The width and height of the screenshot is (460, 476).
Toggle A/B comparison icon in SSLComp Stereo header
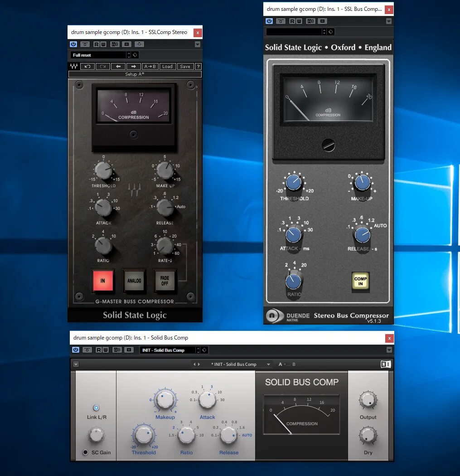pos(115,44)
